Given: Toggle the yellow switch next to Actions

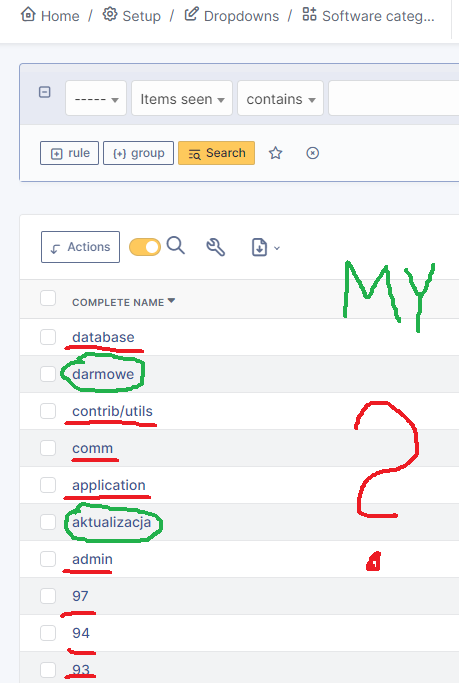Looking at the screenshot, I should (145, 247).
